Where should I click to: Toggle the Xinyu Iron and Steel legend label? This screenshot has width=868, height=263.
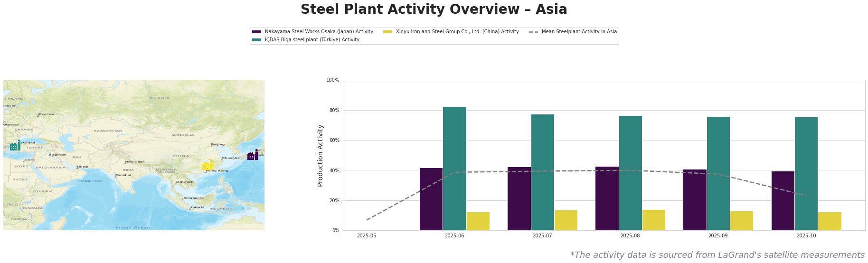[457, 32]
